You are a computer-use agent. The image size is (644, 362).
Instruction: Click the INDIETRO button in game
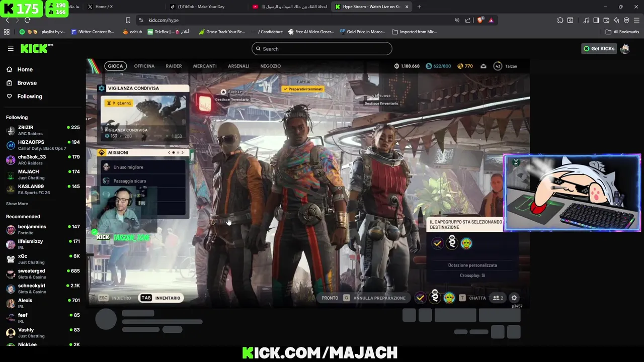pos(115,298)
